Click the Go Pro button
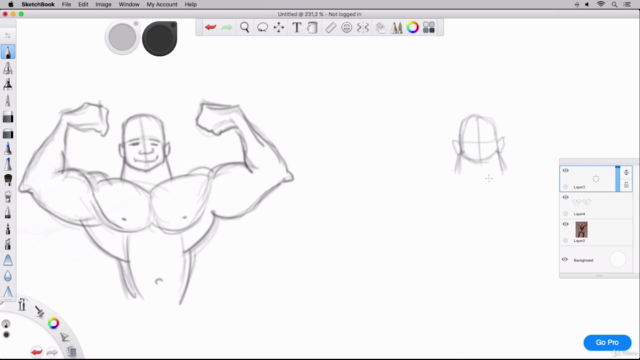This screenshot has width=640, height=360. [607, 342]
